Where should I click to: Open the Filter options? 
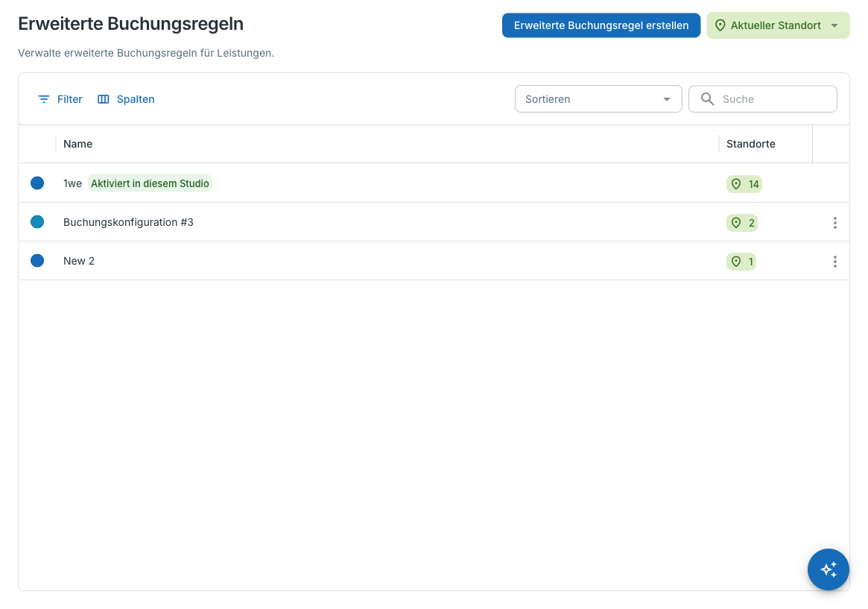point(60,99)
